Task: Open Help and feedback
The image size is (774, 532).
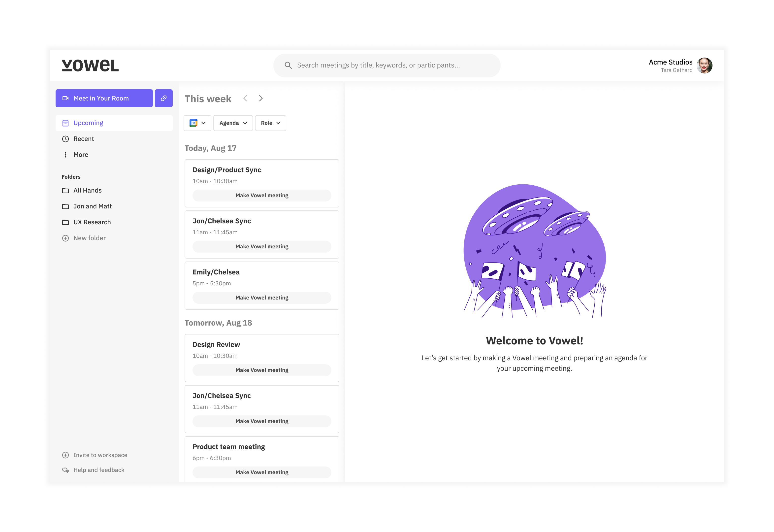Action: pos(99,470)
